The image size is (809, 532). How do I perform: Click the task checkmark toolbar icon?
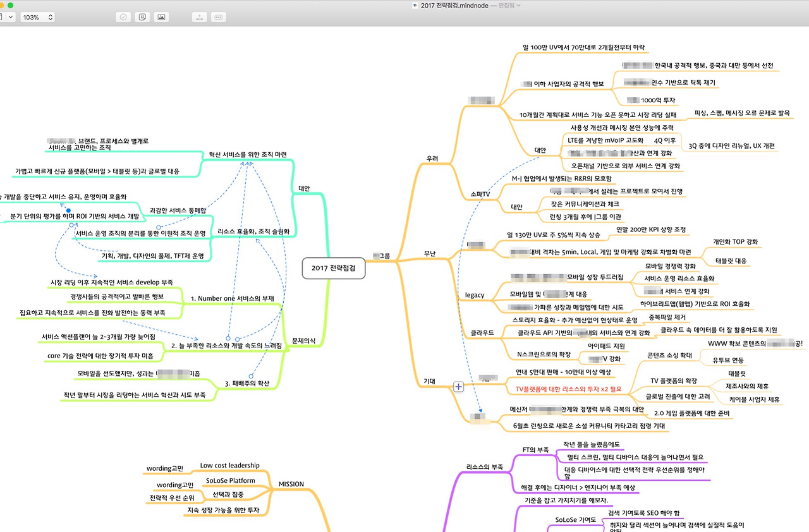124,17
